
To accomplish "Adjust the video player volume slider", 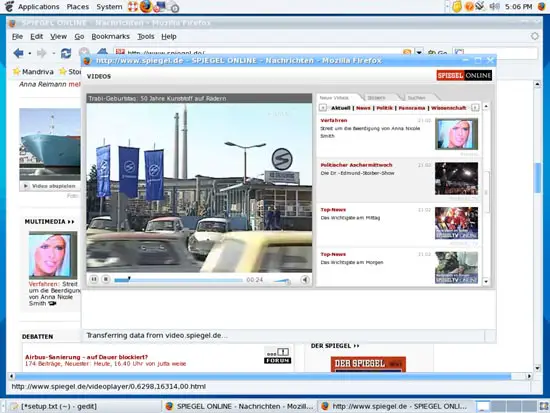I will point(282,280).
